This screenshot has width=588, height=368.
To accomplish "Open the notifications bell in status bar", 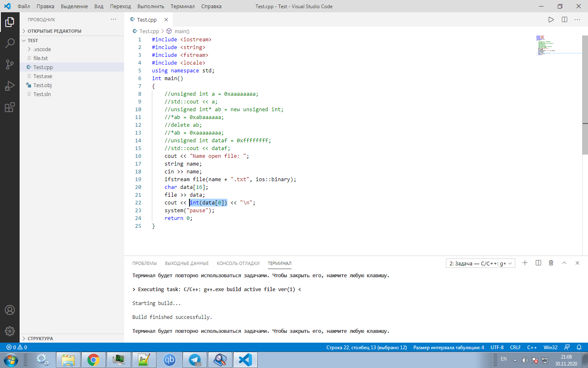I will tap(579, 347).
